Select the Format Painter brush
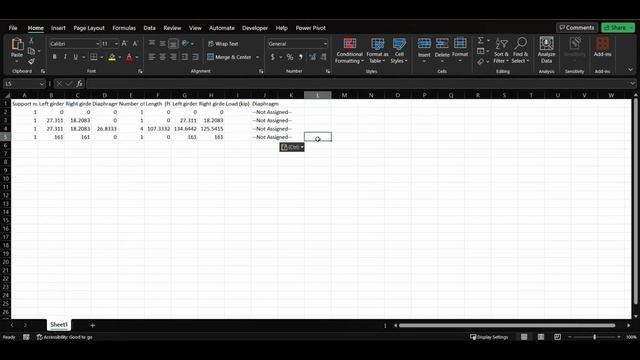 (x=31, y=61)
